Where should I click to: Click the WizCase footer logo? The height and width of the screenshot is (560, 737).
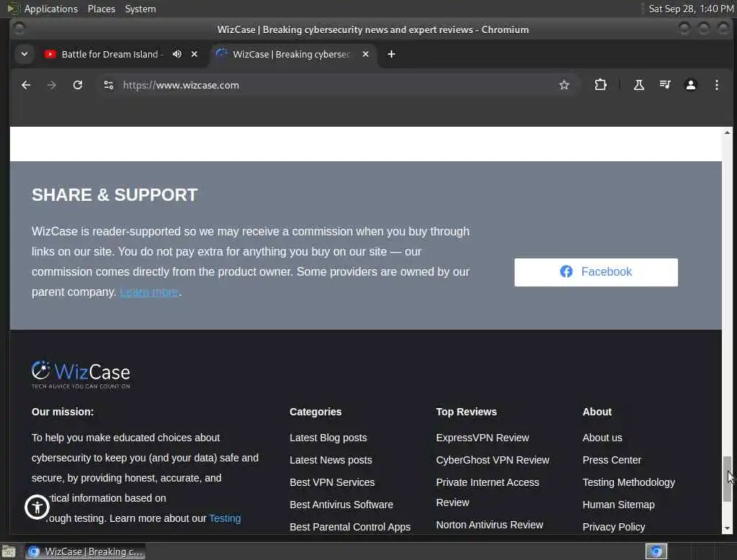click(81, 374)
